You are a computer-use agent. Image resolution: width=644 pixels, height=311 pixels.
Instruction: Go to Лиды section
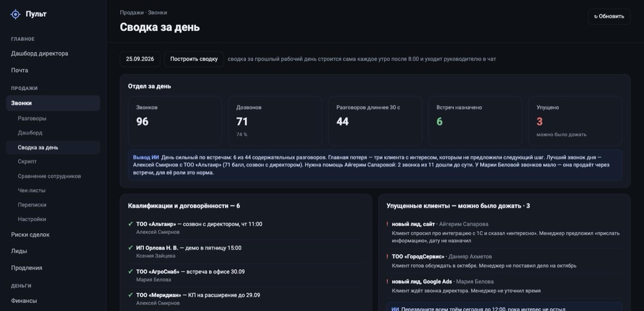(19, 251)
